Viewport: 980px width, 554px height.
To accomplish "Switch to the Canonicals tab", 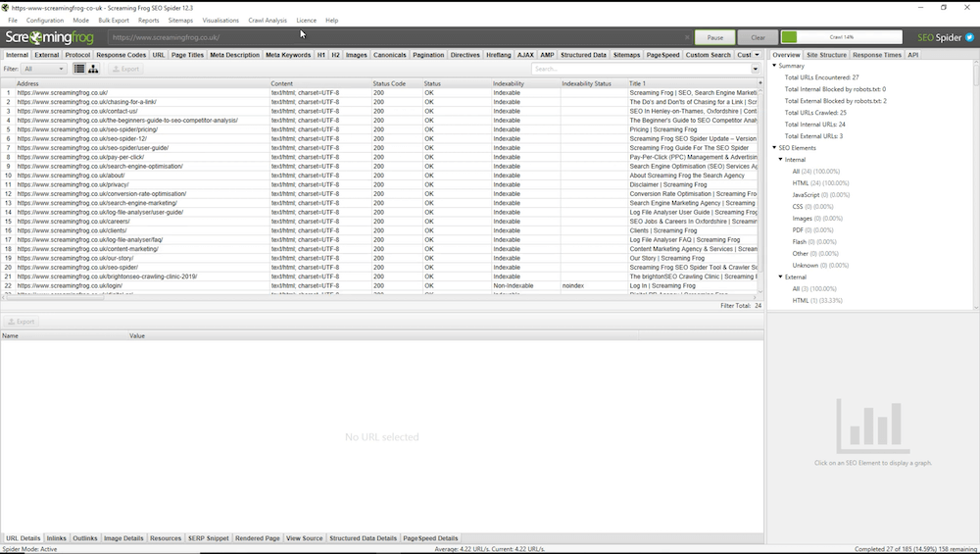I will point(390,55).
